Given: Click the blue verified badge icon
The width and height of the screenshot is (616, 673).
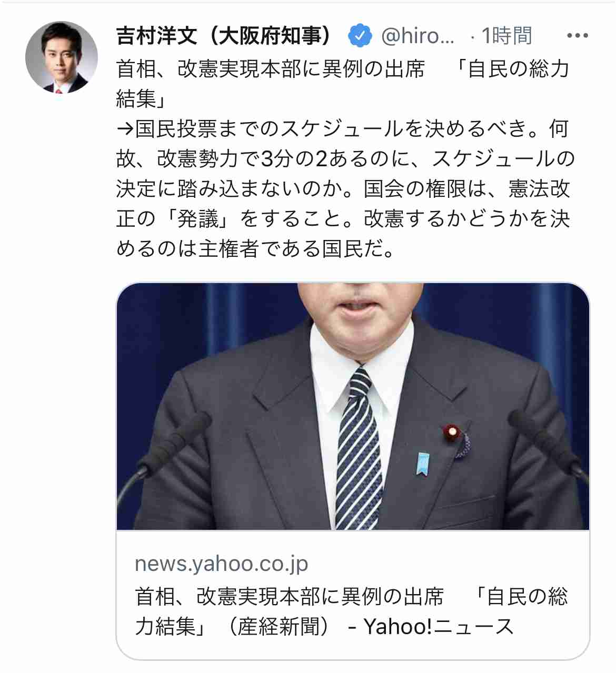Looking at the screenshot, I should point(360,36).
